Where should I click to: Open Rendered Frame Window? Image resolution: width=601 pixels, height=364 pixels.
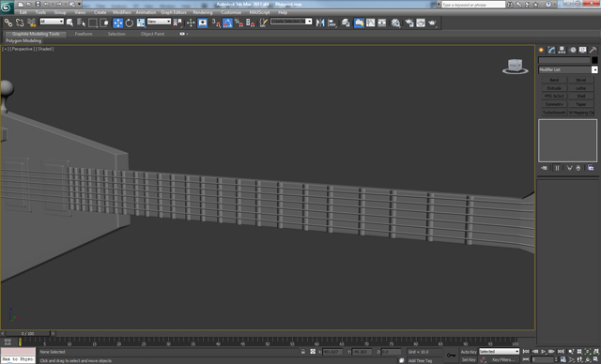(x=421, y=23)
